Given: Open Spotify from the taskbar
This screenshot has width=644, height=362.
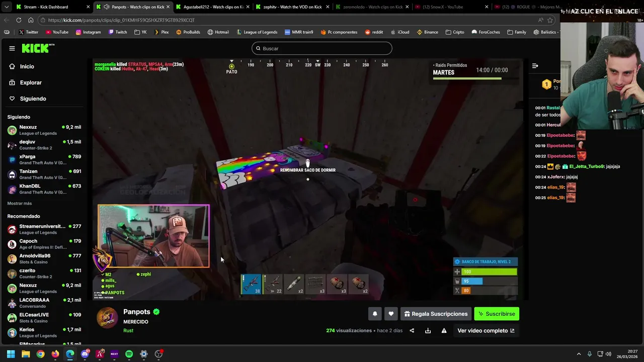Looking at the screenshot, I should pyautogui.click(x=129, y=354).
